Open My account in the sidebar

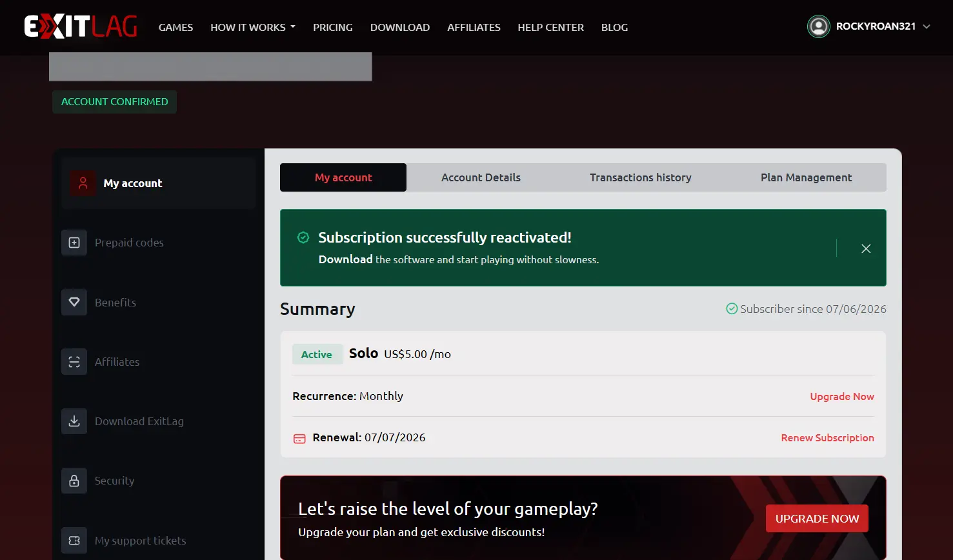point(159,183)
